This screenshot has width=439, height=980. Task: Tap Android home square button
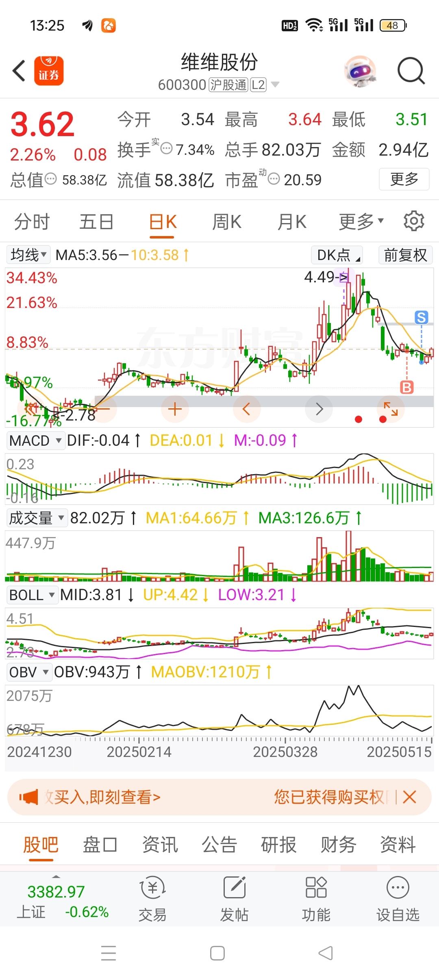coord(217,953)
